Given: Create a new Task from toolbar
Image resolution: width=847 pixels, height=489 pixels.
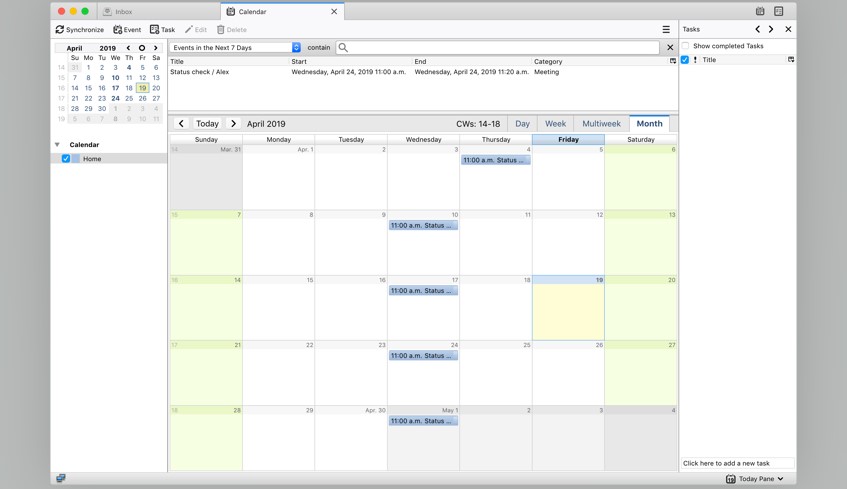Looking at the screenshot, I should (x=163, y=30).
